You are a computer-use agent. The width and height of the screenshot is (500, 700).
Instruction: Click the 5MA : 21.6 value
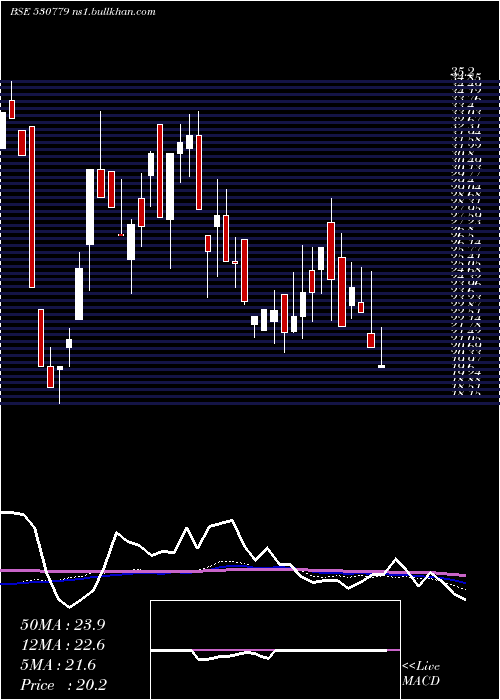tap(58, 665)
